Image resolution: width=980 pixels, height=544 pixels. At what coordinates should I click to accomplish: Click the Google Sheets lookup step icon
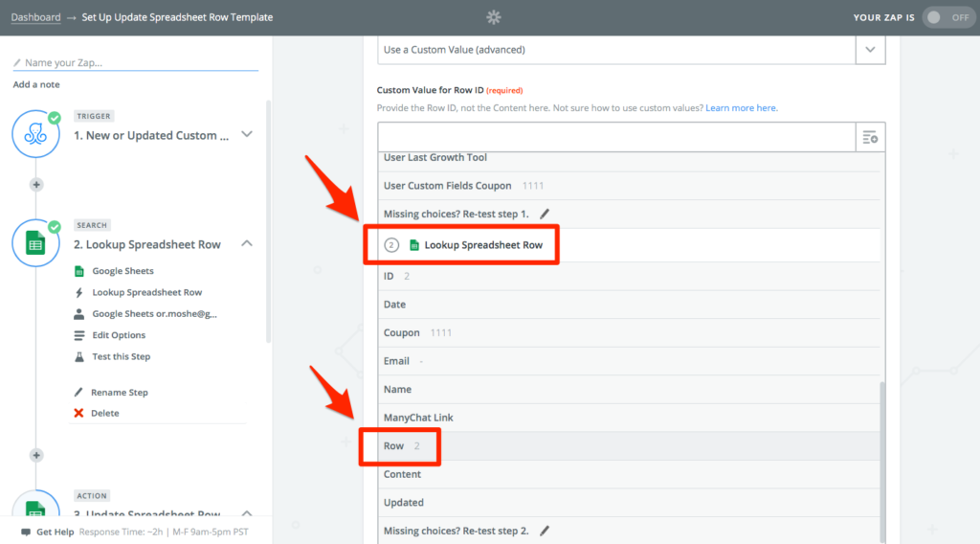[35, 243]
